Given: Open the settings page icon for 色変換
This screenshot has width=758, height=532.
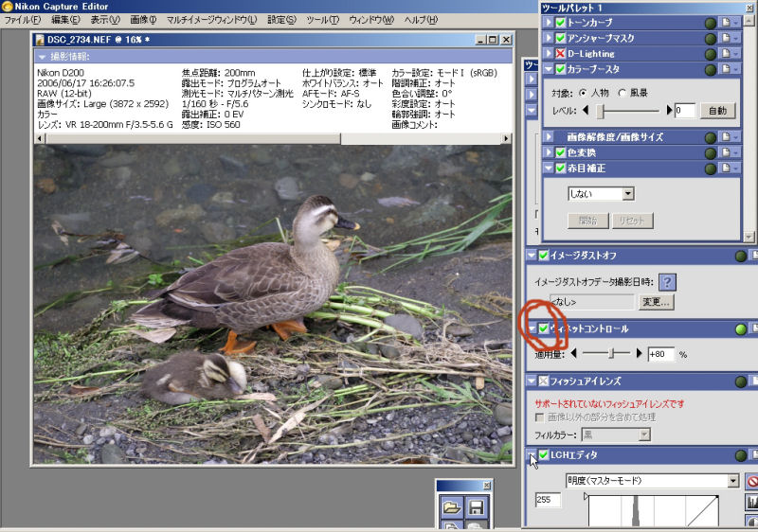Looking at the screenshot, I should pyautogui.click(x=725, y=152).
